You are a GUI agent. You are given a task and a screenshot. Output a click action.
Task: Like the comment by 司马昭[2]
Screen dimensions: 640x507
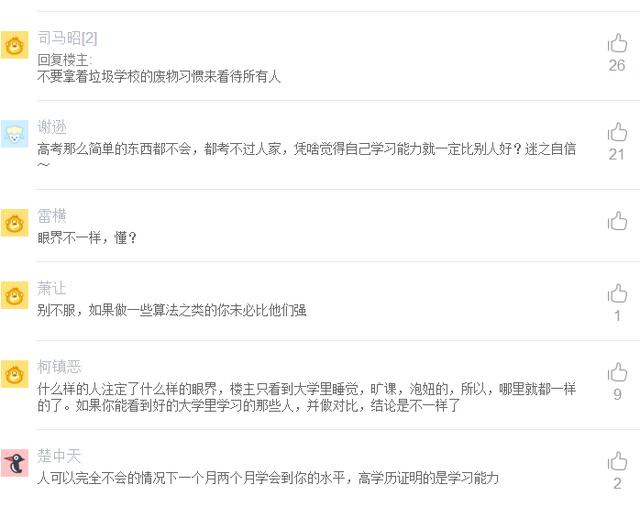pyautogui.click(x=617, y=43)
